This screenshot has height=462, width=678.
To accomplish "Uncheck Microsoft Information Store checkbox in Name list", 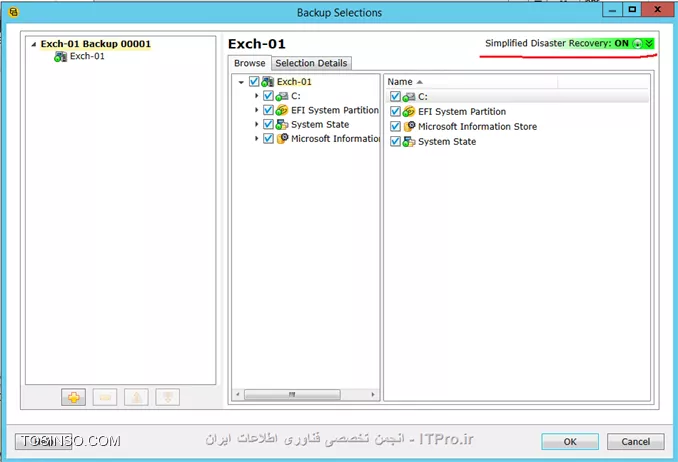I will 395,126.
